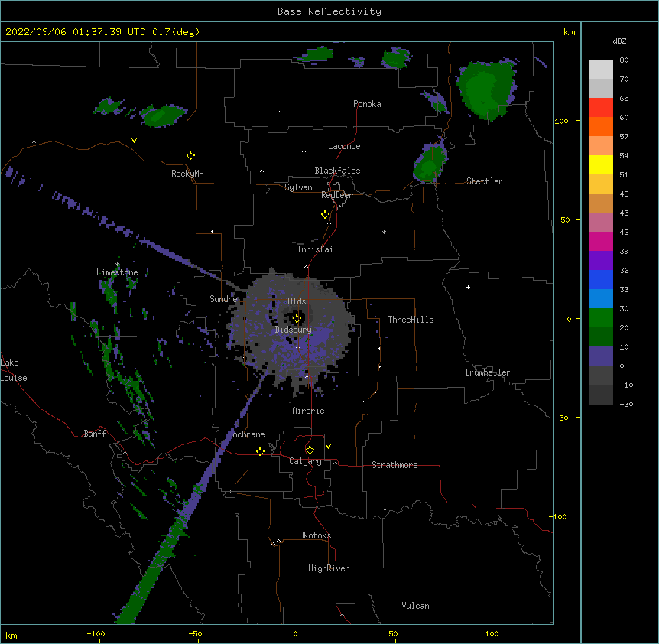Click the Banff label
The width and height of the screenshot is (659, 644).
pos(95,434)
